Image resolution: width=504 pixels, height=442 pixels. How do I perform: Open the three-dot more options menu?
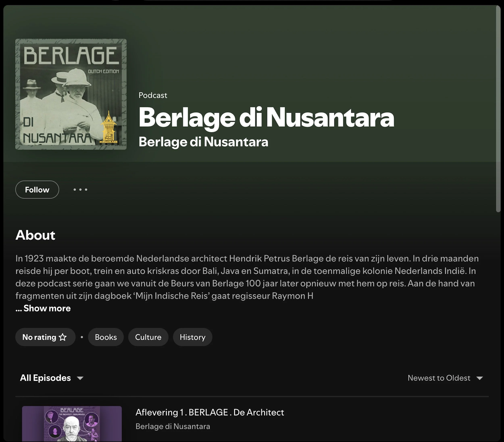[80, 189]
